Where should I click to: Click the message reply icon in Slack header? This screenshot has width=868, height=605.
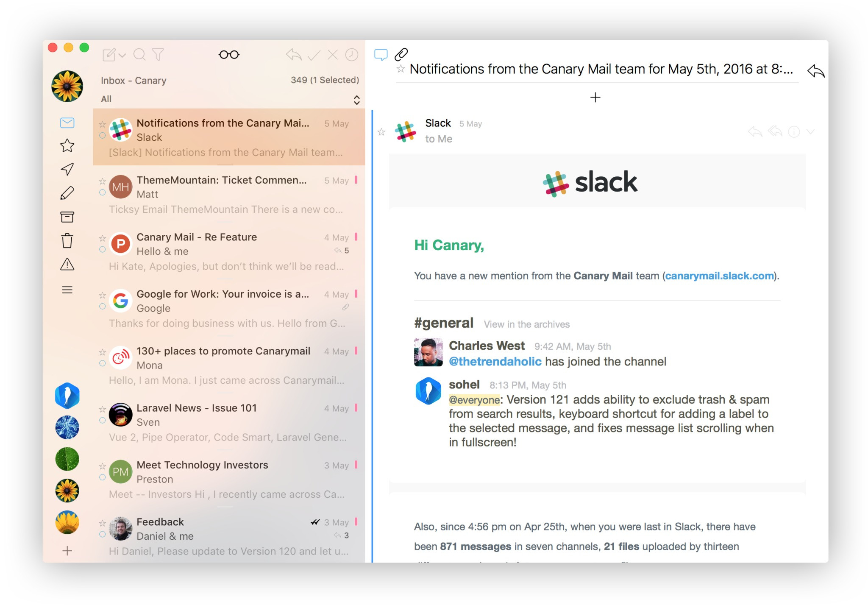coord(755,132)
